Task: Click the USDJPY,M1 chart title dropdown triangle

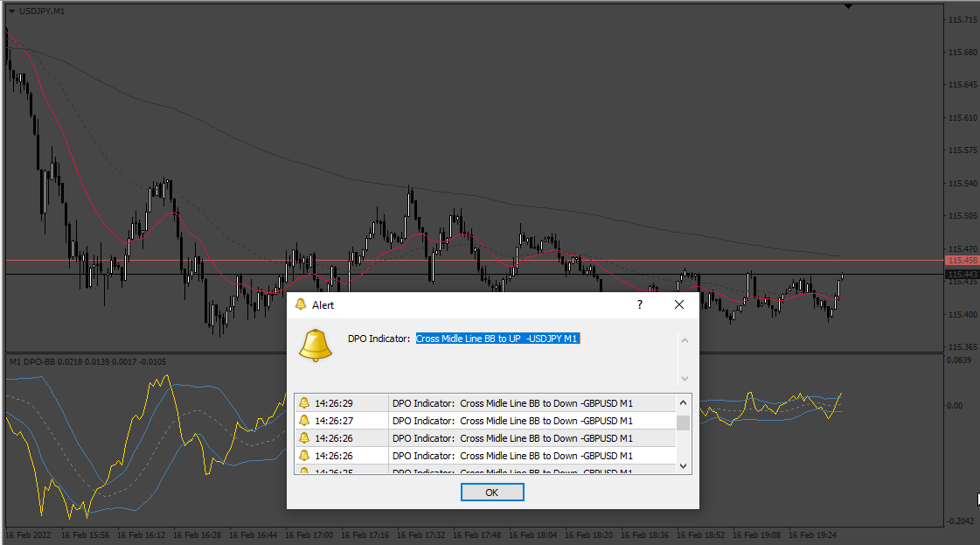Action: [x=11, y=11]
